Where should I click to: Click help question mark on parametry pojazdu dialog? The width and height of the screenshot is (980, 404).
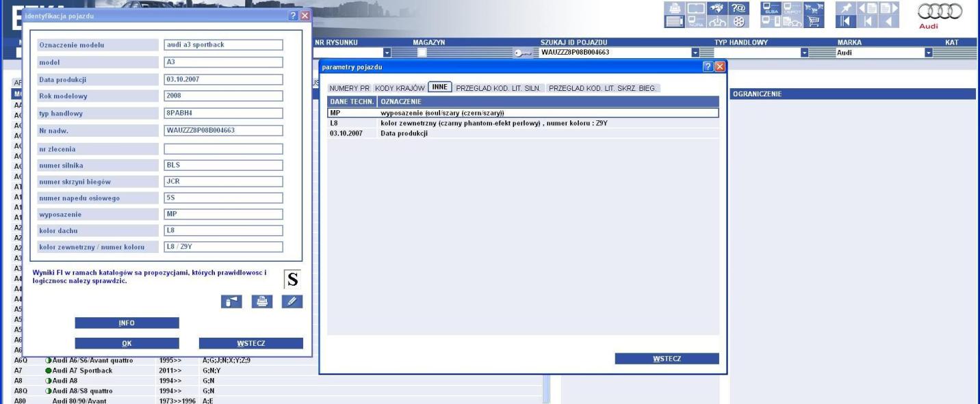[708, 67]
